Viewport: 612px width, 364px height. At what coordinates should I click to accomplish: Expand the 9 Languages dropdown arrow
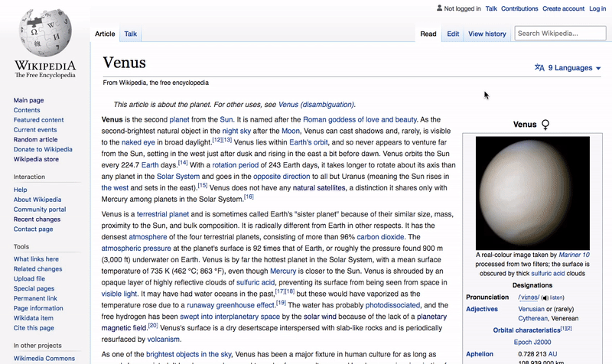coord(598,68)
